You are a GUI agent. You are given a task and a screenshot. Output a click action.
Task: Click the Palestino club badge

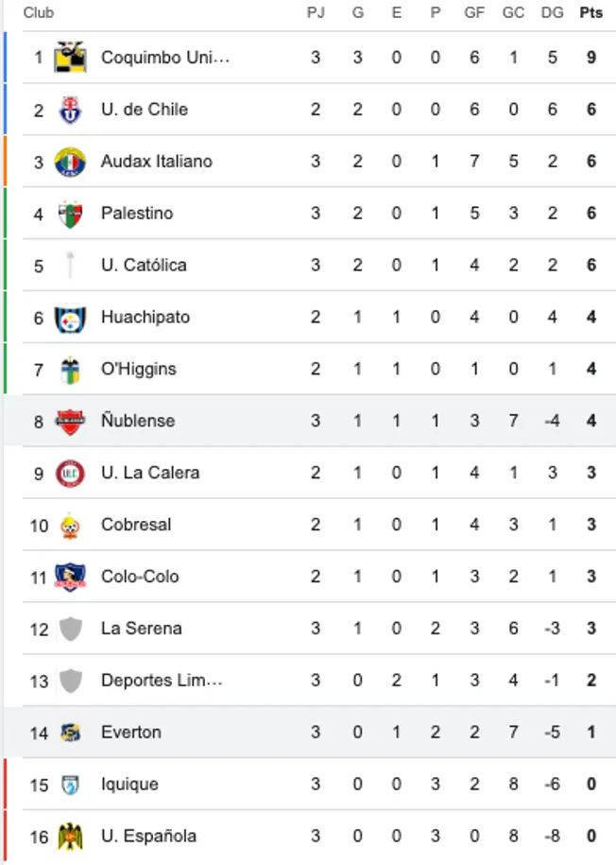(x=66, y=213)
